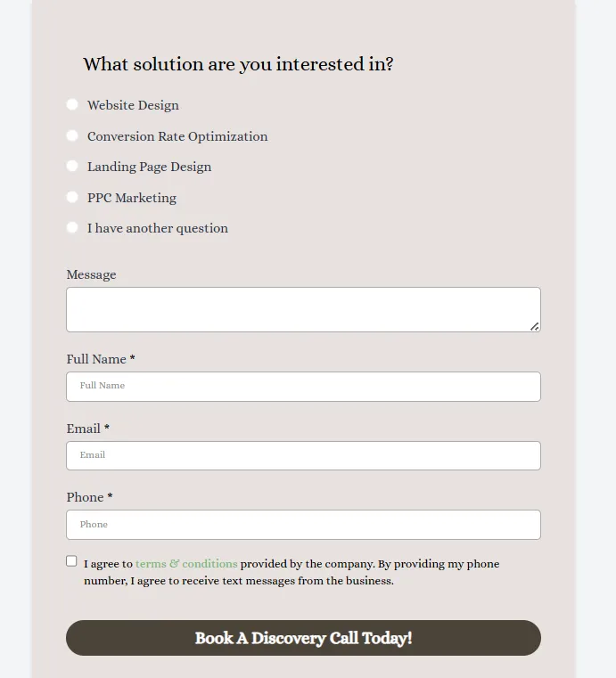Image resolution: width=616 pixels, height=678 pixels.
Task: Click the Message field label
Action: coord(91,274)
